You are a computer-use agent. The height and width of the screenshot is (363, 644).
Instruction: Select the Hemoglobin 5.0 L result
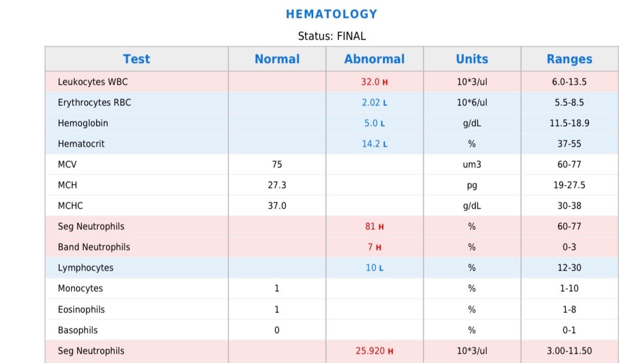[374, 123]
